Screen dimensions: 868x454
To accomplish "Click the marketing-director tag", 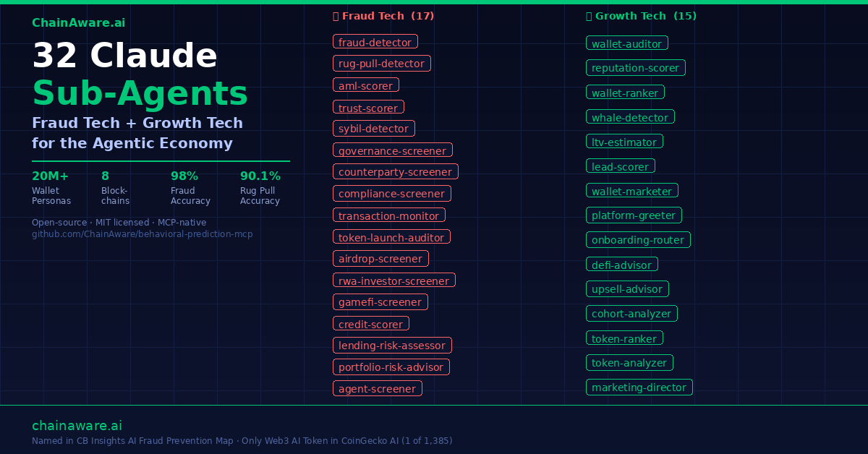I will 639,387.
